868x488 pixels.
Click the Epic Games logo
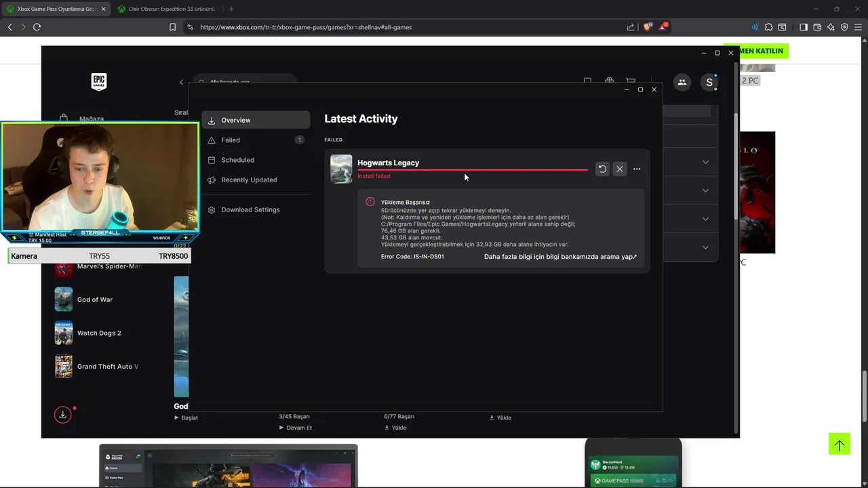(99, 82)
